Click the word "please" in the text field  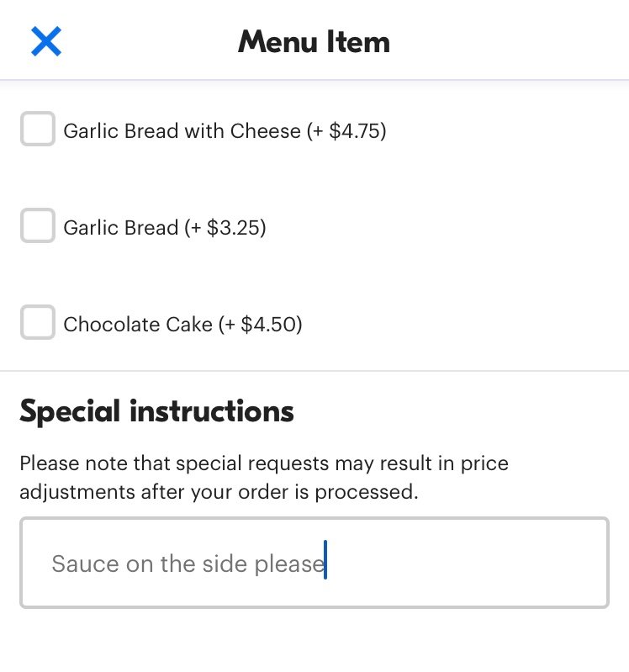coord(290,564)
